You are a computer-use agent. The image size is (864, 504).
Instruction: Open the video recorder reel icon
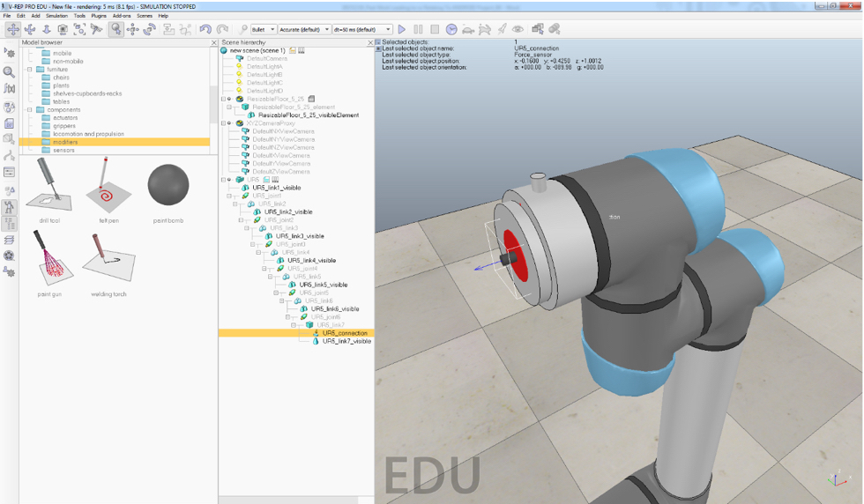coord(10,256)
